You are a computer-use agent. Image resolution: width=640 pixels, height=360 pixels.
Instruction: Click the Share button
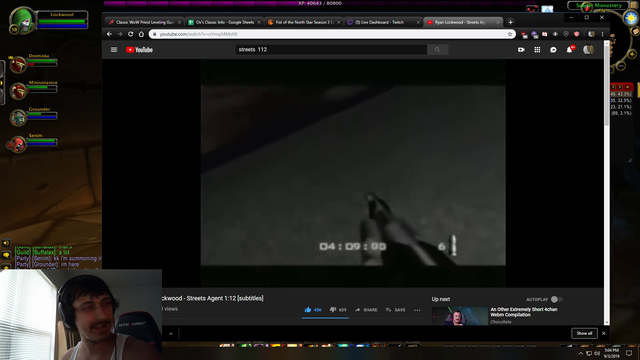click(366, 310)
